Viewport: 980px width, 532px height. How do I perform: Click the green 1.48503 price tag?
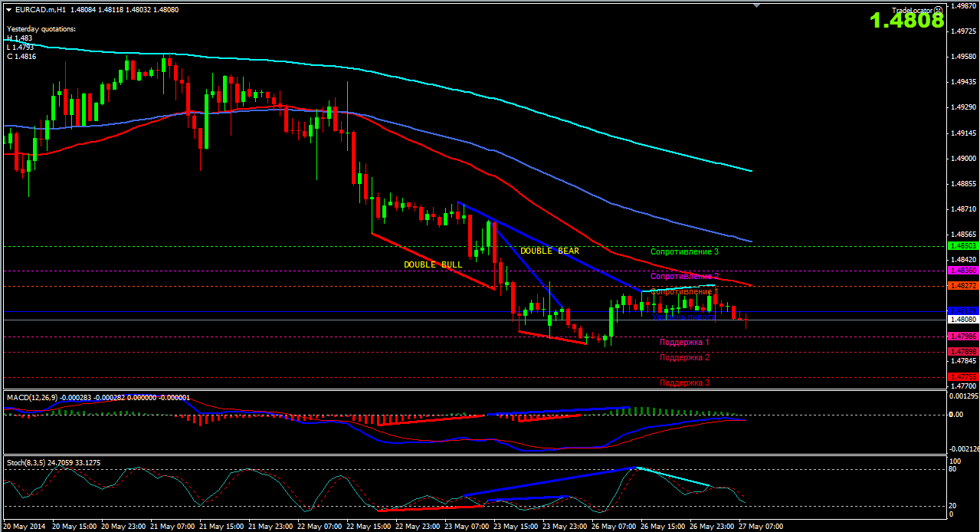pos(962,246)
